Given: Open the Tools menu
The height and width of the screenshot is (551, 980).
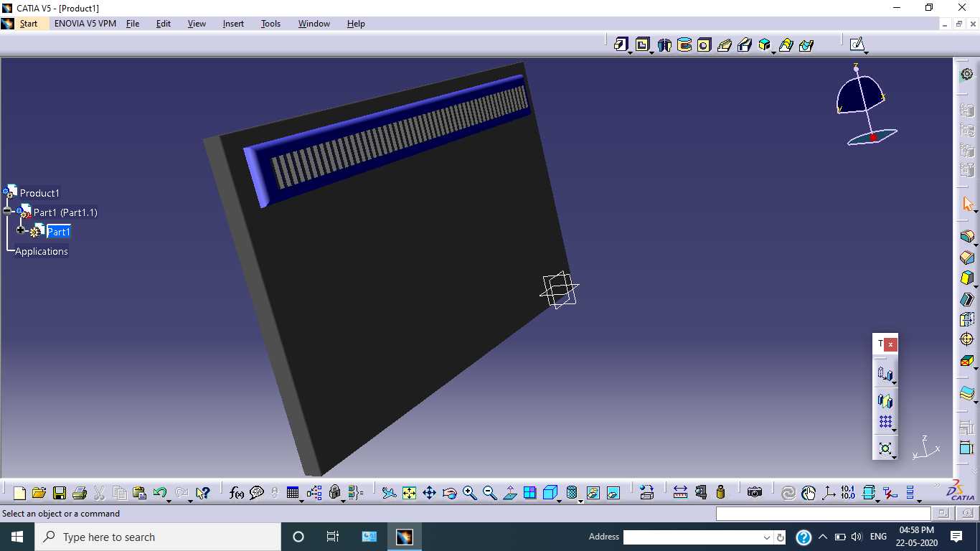Looking at the screenshot, I should [x=270, y=24].
